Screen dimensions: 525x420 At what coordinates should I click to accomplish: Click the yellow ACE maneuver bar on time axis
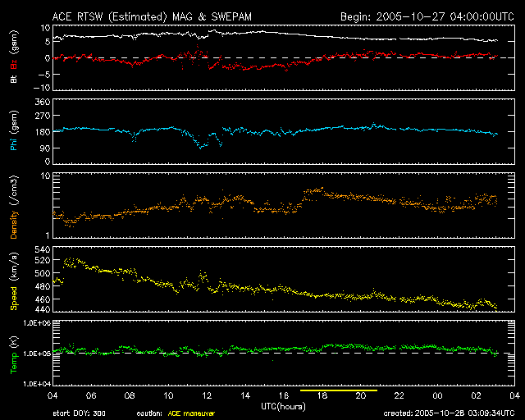(x=339, y=391)
